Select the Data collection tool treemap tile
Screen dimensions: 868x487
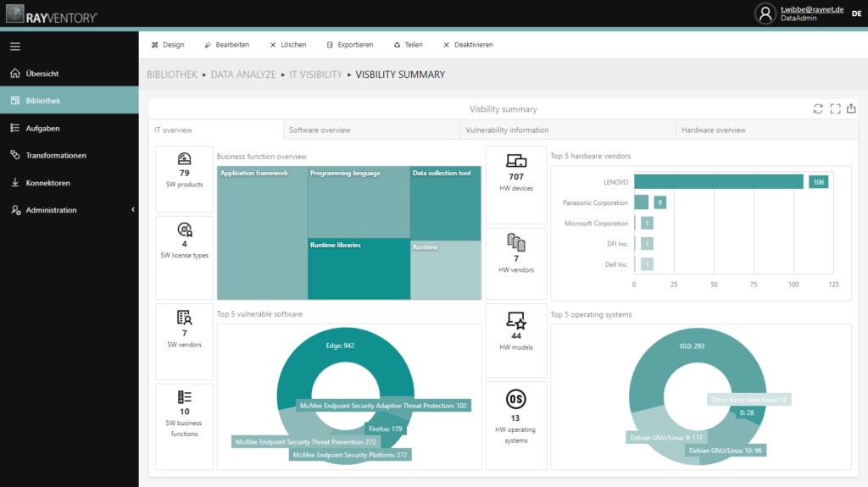[446, 203]
